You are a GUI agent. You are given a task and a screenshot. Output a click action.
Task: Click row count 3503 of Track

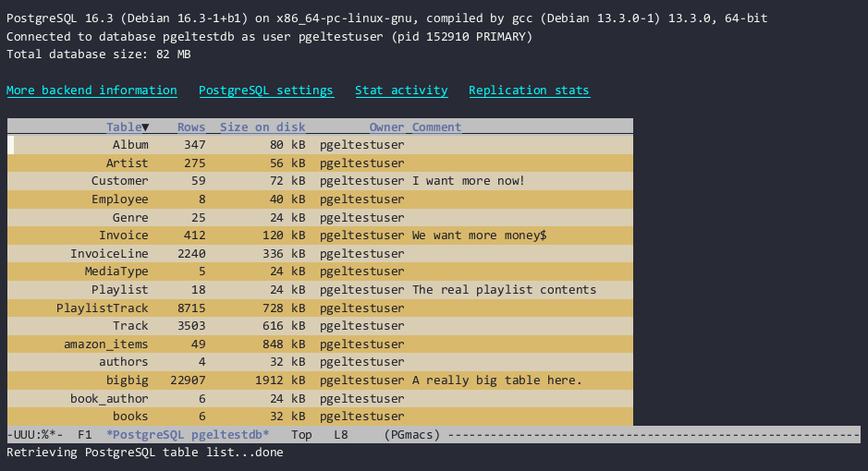(x=191, y=326)
